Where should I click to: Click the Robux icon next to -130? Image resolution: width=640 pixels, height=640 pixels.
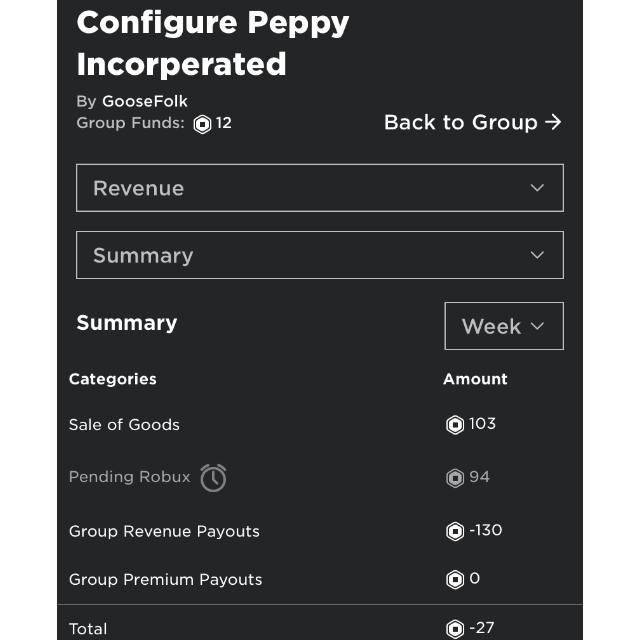click(x=455, y=531)
